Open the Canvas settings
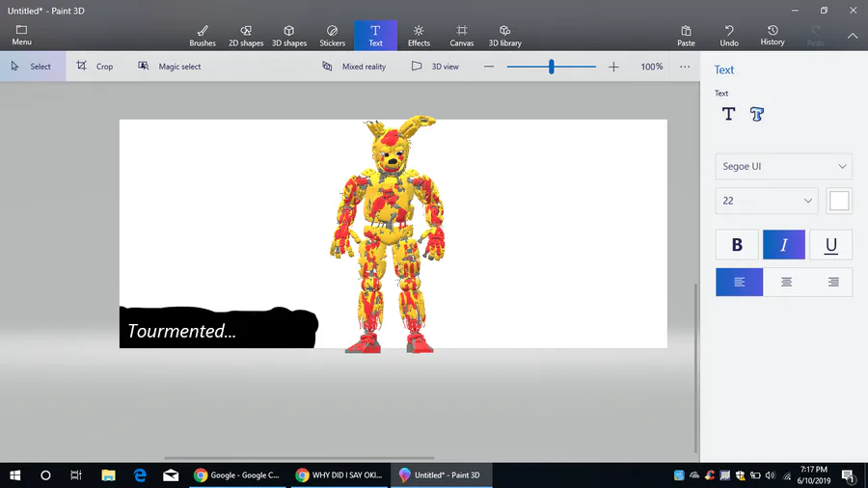 point(462,36)
